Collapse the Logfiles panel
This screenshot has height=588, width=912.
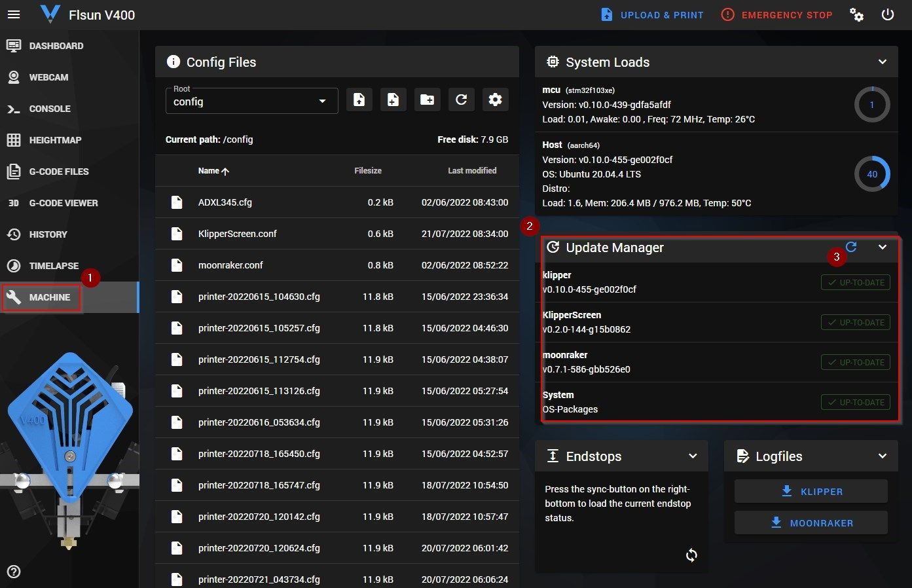pos(883,456)
